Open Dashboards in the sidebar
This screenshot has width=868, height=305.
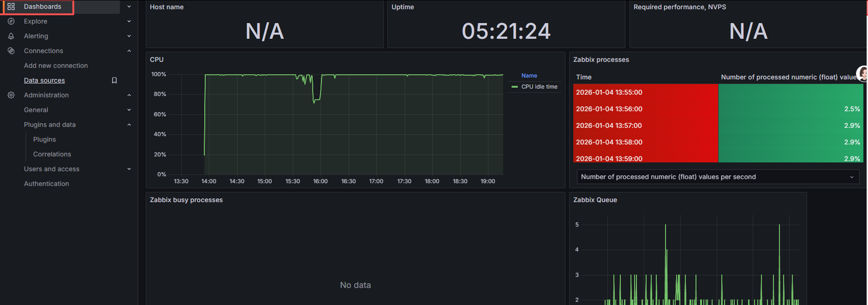pyautogui.click(x=42, y=6)
